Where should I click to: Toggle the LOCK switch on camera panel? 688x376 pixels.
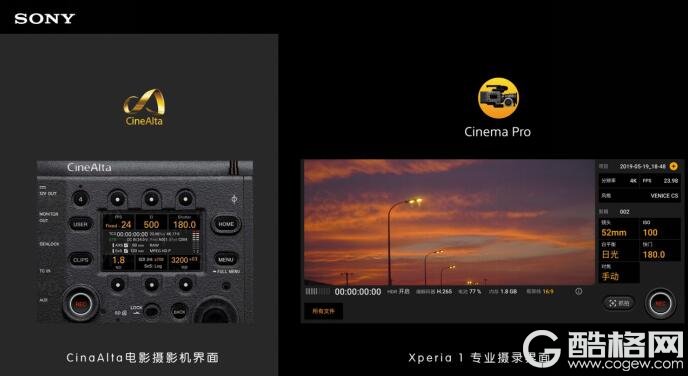pos(151,311)
